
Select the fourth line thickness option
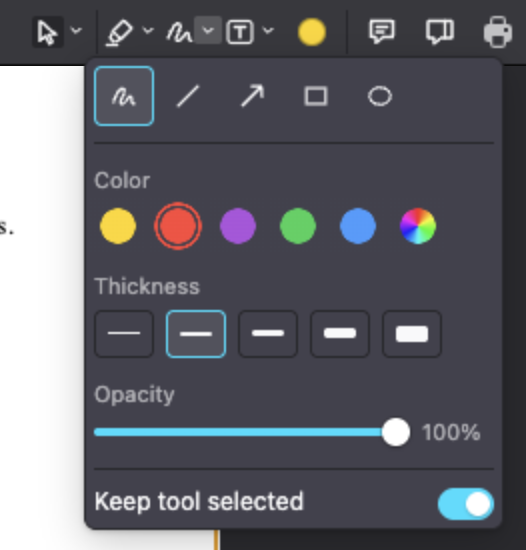340,334
